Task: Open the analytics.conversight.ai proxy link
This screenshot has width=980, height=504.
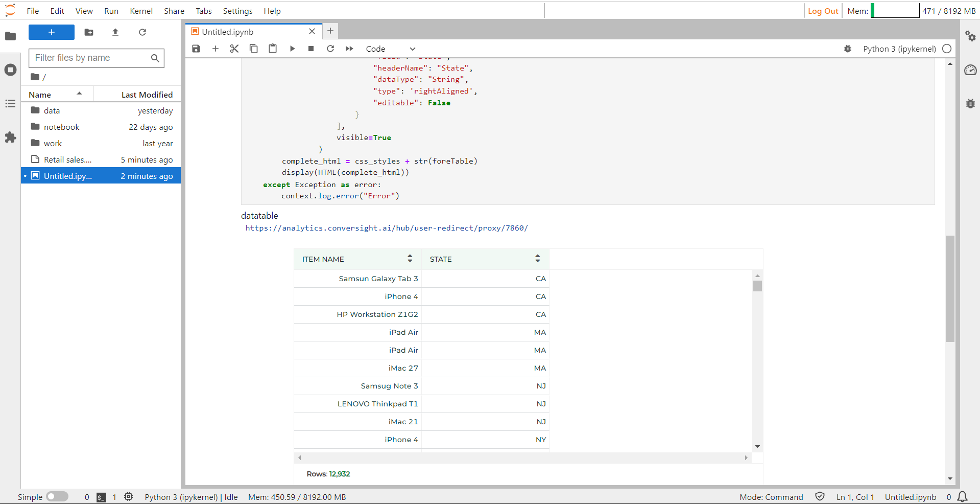Action: 387,228
